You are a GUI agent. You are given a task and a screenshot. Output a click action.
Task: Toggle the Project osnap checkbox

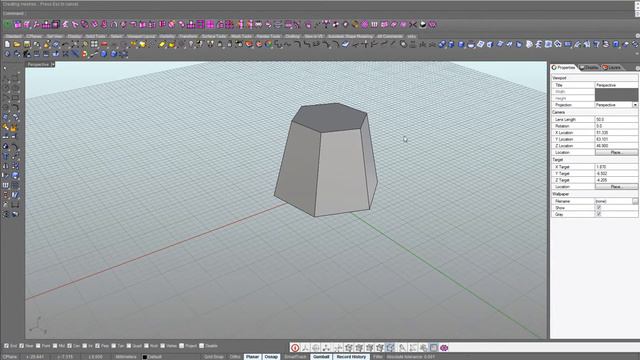click(x=182, y=346)
